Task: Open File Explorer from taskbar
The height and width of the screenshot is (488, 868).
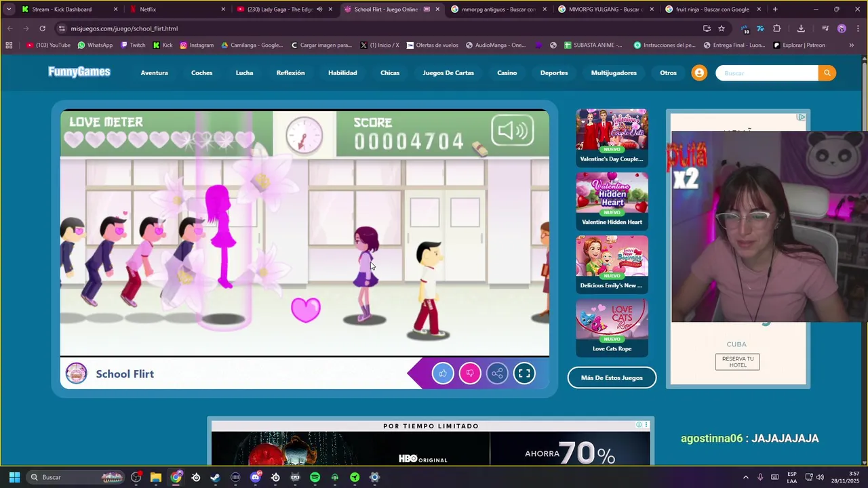Action: [156, 477]
